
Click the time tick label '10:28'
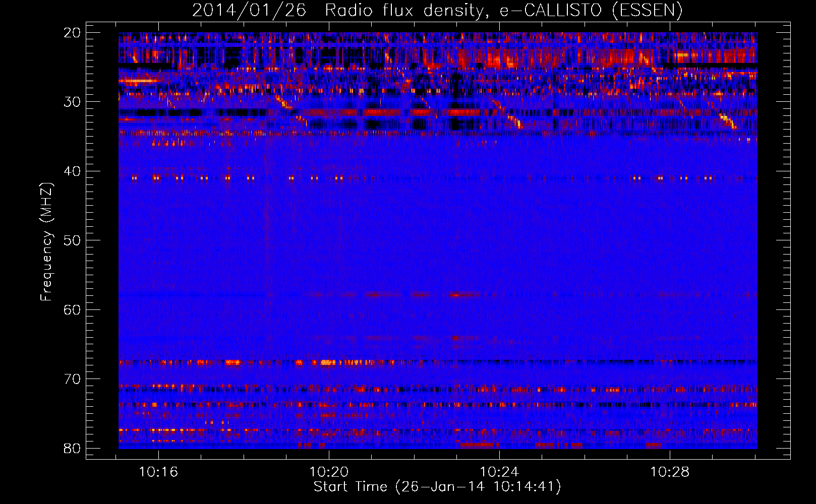[x=670, y=472]
